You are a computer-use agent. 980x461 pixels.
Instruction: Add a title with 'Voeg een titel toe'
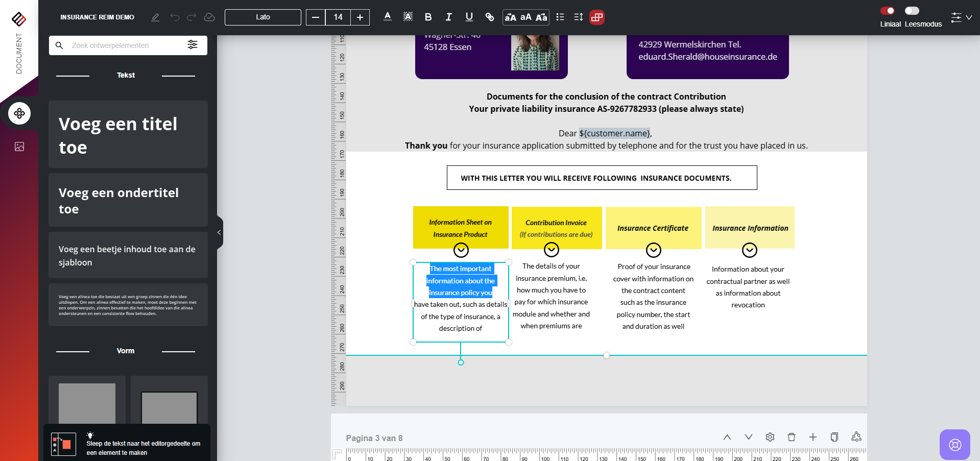coord(128,135)
